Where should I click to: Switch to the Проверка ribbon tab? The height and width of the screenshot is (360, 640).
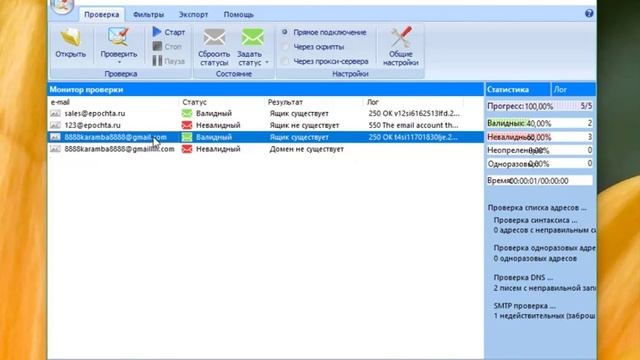click(102, 14)
